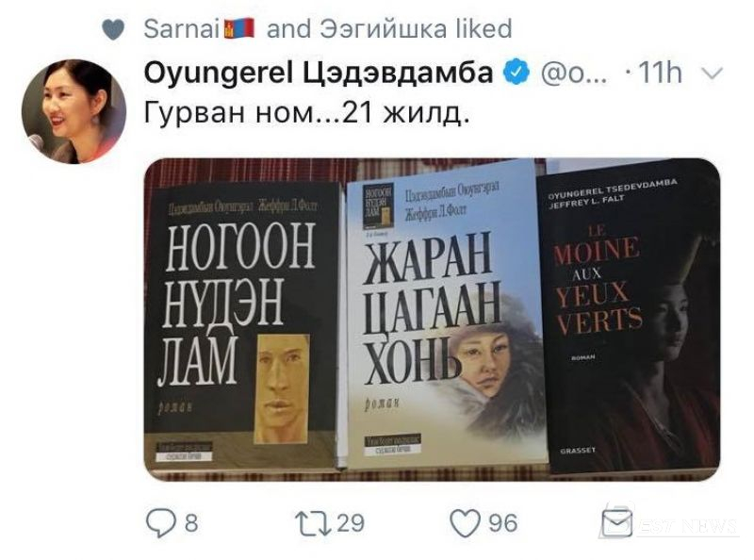754x560 pixels.
Task: Tap the Ногоон нүдэн лам book cover
Action: [243, 326]
